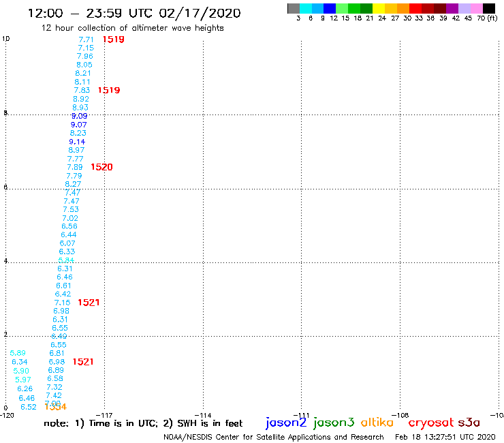Select the -108 longitude axis label

tap(400, 416)
